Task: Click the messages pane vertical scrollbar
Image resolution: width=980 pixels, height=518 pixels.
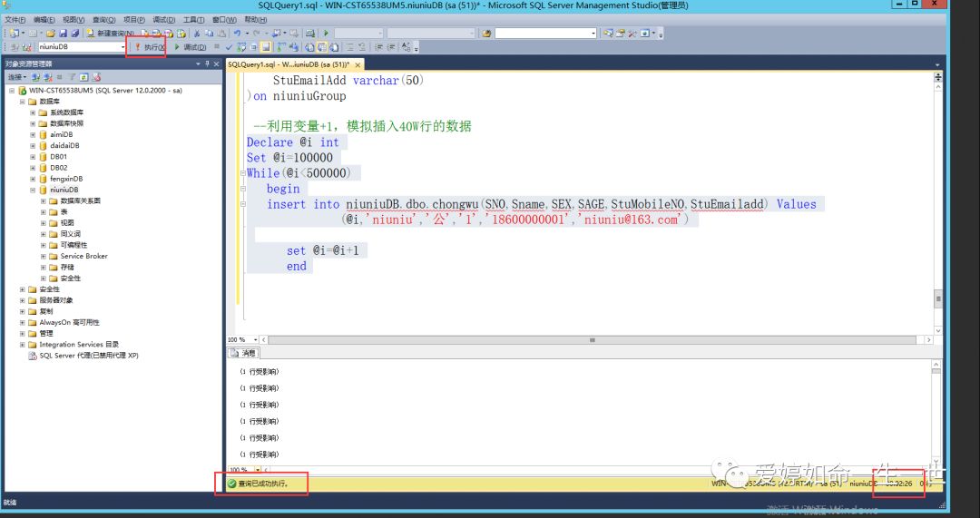Action: tap(936, 413)
